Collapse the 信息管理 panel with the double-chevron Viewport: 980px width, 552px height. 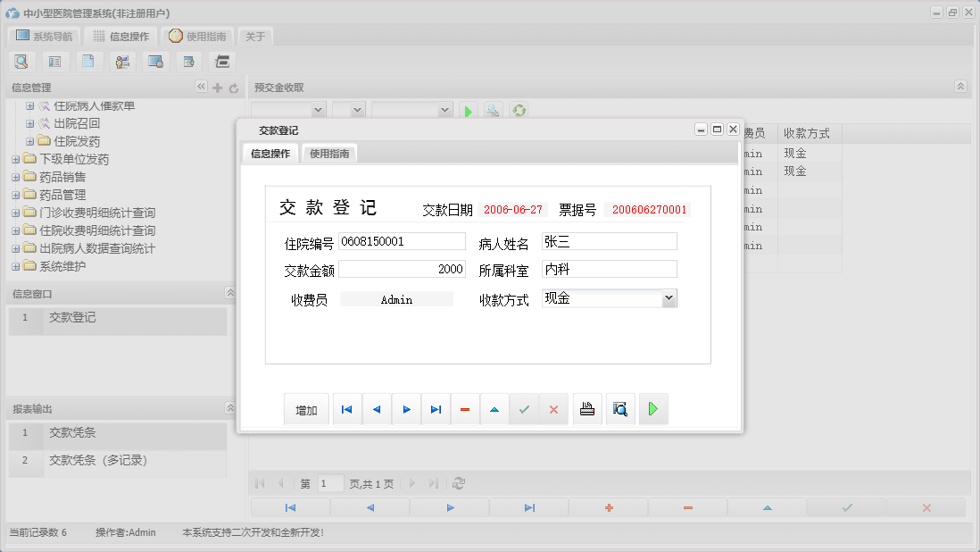[201, 87]
